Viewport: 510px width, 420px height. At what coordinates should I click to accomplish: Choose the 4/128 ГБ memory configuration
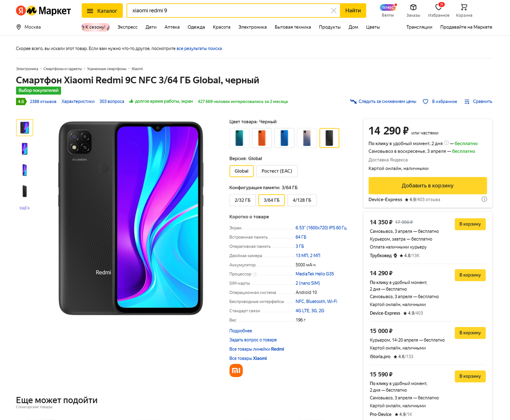pyautogui.click(x=302, y=200)
